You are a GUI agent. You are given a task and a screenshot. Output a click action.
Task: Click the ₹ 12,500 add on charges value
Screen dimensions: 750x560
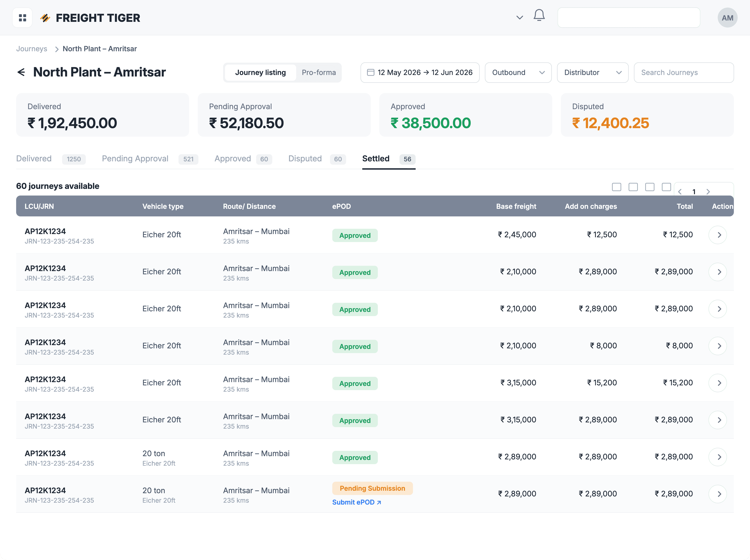[602, 235]
